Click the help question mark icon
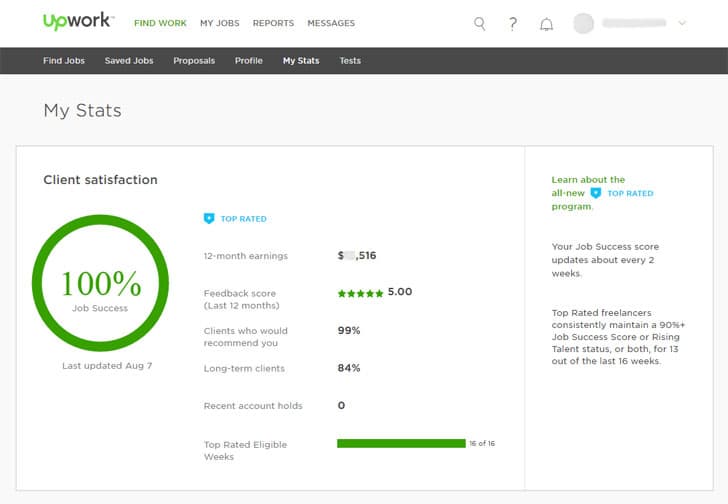 pyautogui.click(x=512, y=23)
